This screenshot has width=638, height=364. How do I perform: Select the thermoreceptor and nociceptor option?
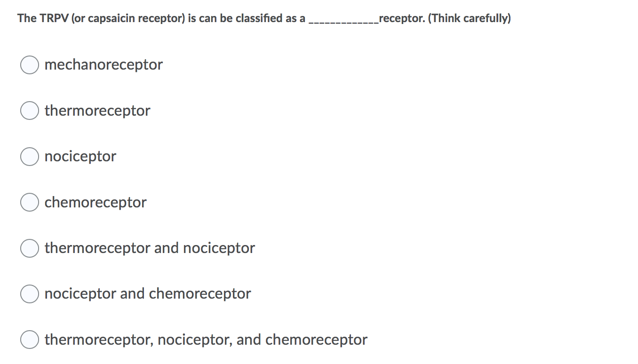[29, 248]
